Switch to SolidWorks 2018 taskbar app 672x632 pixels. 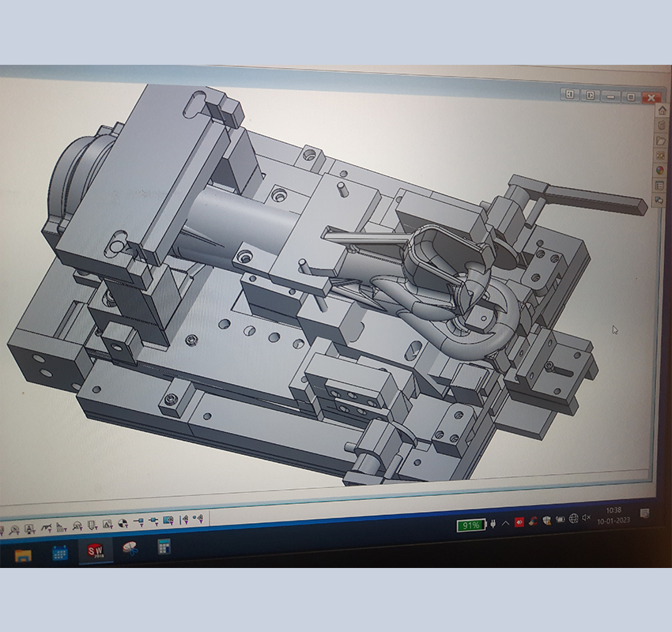point(96,551)
